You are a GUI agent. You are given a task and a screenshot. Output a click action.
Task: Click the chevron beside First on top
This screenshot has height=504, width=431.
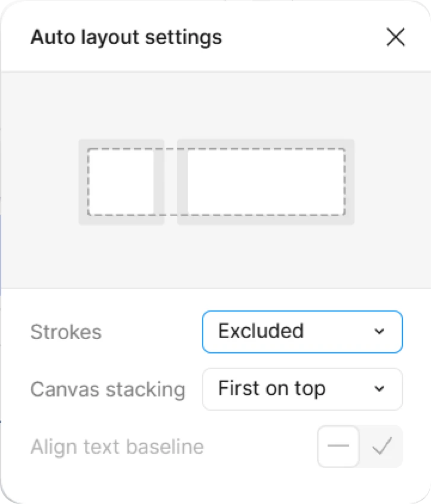click(x=379, y=389)
